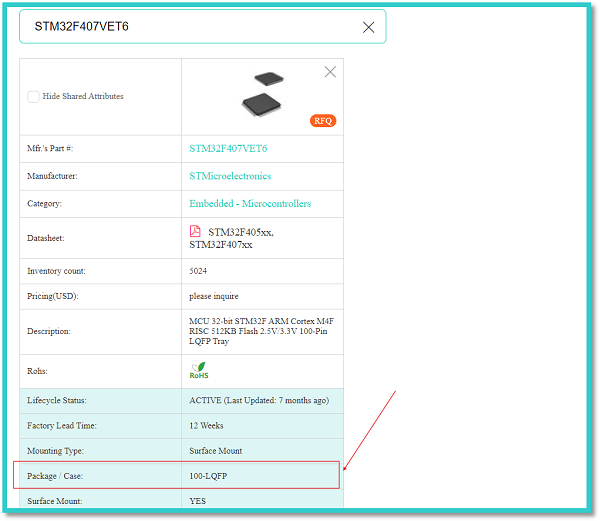Click the green RoHS compliance icon
The width and height of the screenshot is (600, 521).
tap(199, 371)
